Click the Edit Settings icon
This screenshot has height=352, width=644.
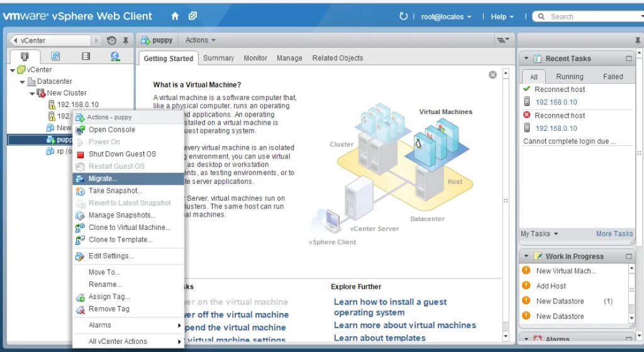pyautogui.click(x=80, y=256)
